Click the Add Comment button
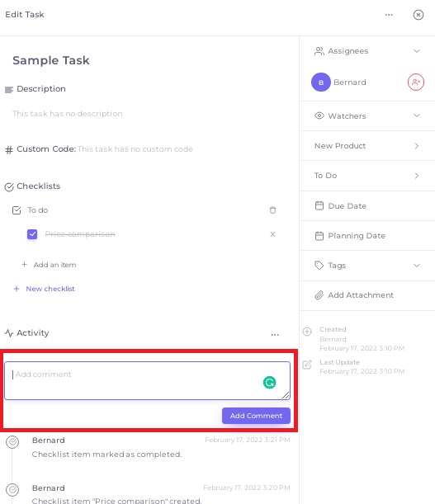Image resolution: width=435 pixels, height=504 pixels. coord(256,416)
